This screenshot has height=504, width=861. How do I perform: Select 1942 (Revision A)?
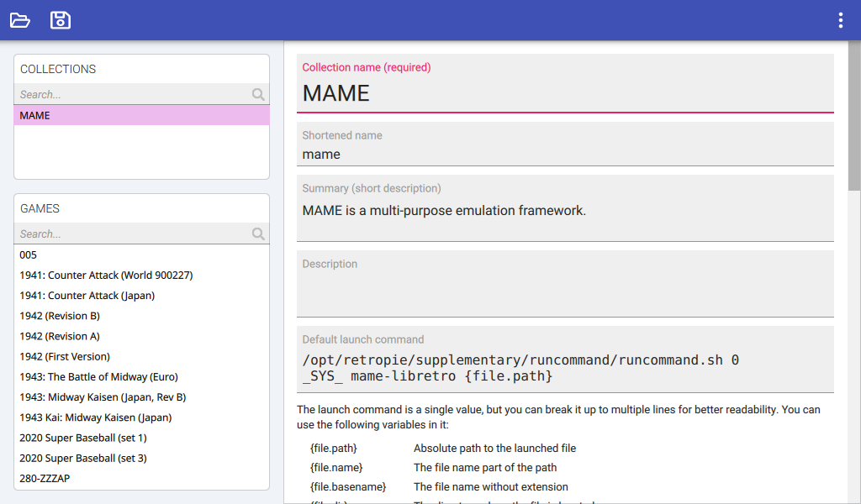pyautogui.click(x=141, y=336)
